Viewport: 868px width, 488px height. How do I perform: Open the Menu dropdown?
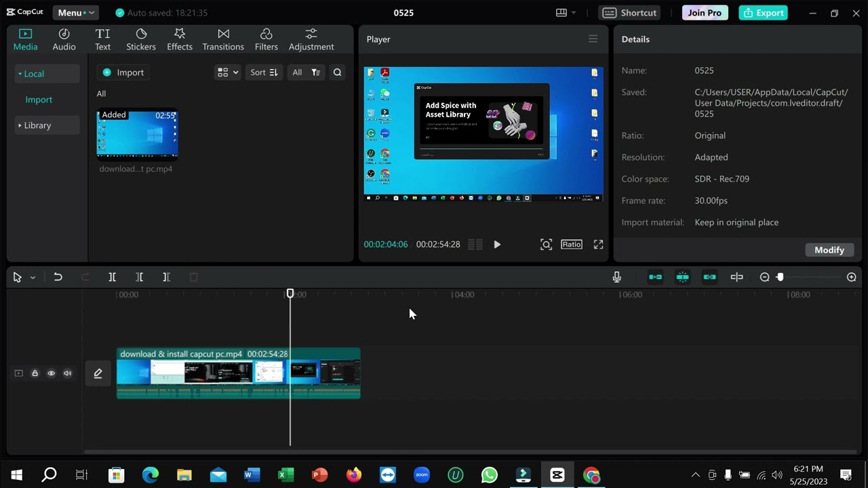pos(75,13)
